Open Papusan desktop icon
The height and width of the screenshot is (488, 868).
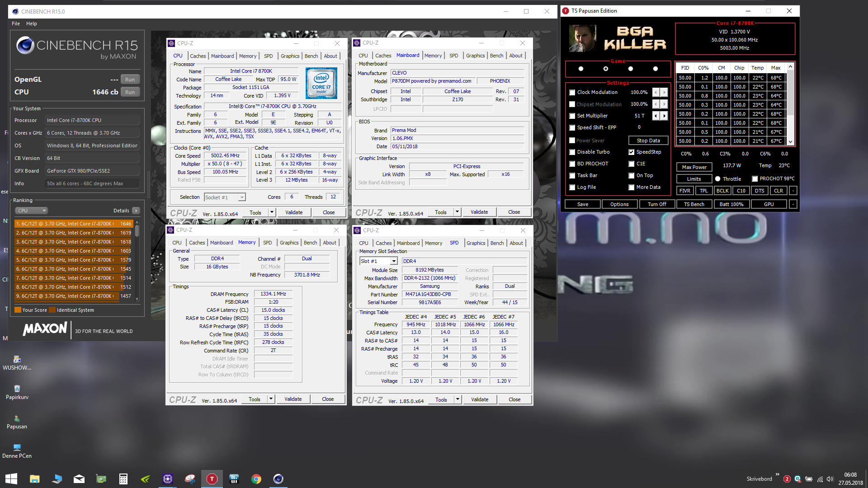(17, 422)
